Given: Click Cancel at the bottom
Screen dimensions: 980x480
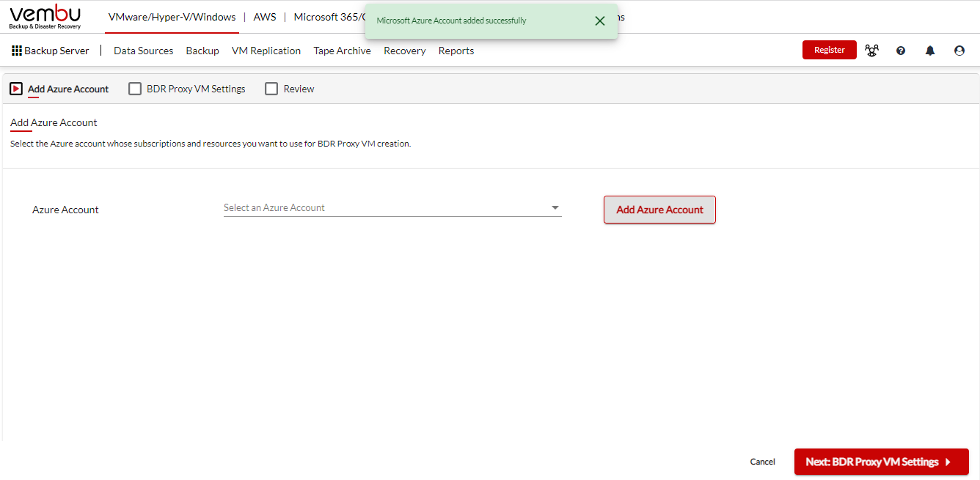Looking at the screenshot, I should (x=763, y=462).
